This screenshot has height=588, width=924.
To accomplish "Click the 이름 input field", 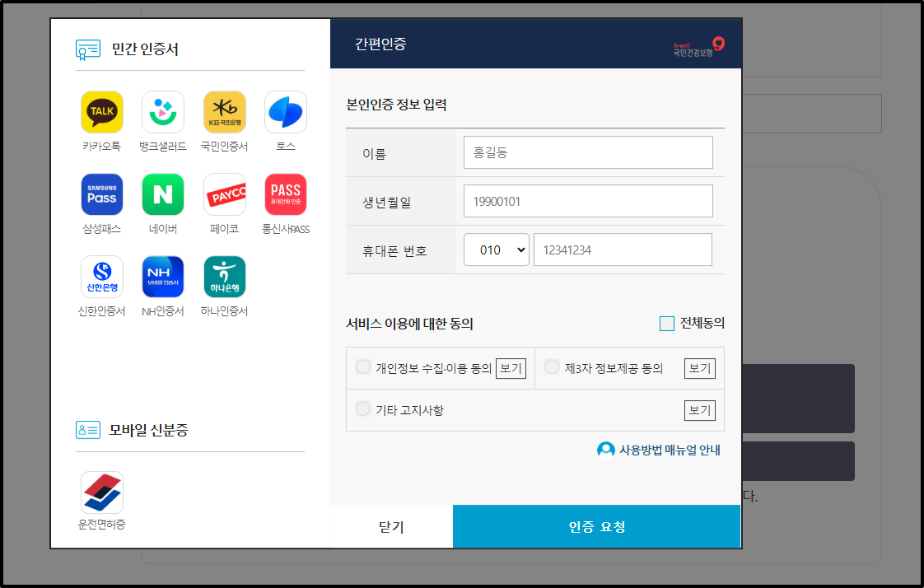I will [x=588, y=152].
